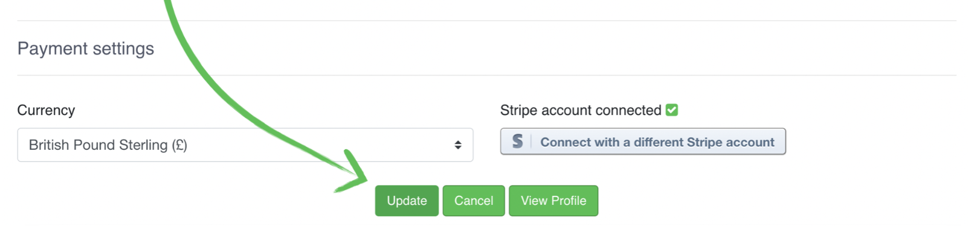980x243 pixels.
Task: Open the Currency dropdown
Action: (245, 145)
